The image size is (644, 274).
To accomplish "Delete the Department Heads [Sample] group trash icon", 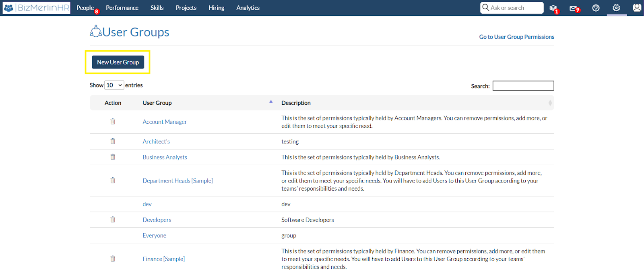I will (113, 180).
